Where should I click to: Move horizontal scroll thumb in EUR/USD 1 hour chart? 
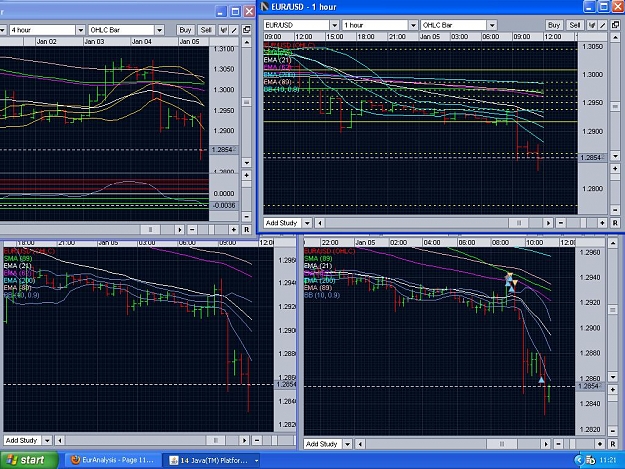coord(519,223)
